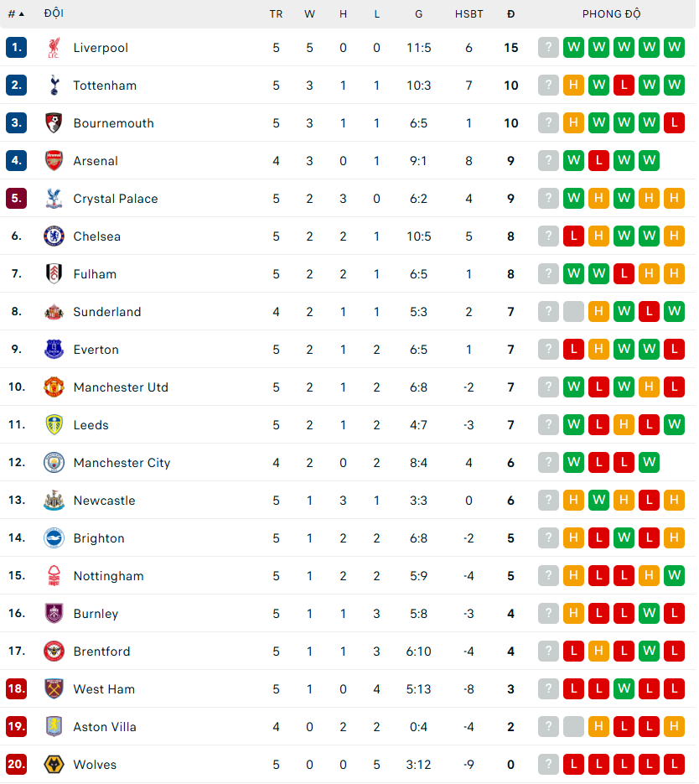
Task: Sort standings by Đ points column
Action: 510,14
